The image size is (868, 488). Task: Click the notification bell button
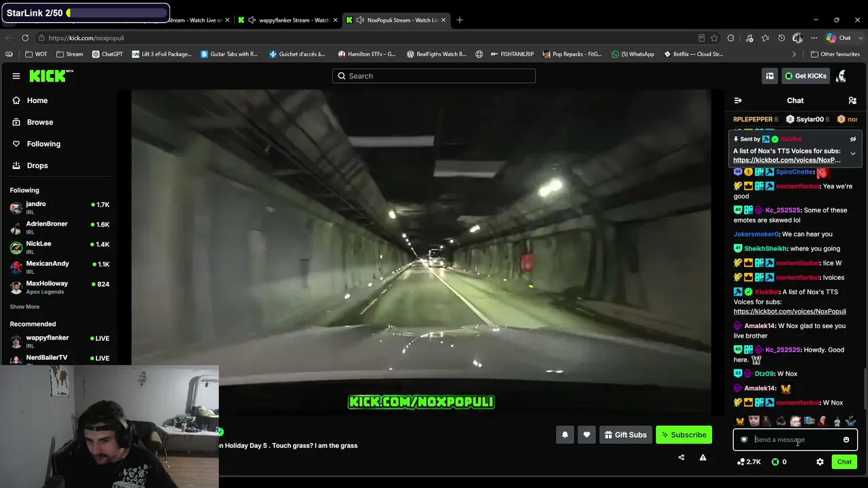coord(565,434)
